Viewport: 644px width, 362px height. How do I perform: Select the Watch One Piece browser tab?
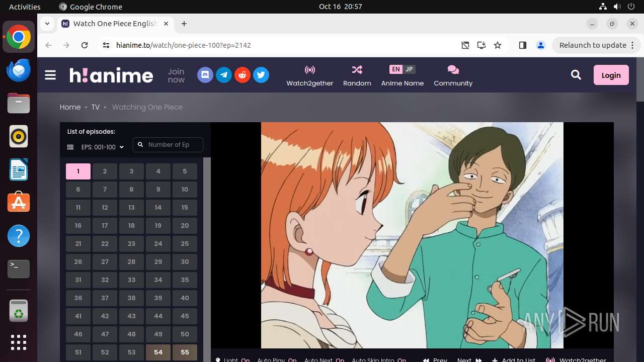(115, 24)
